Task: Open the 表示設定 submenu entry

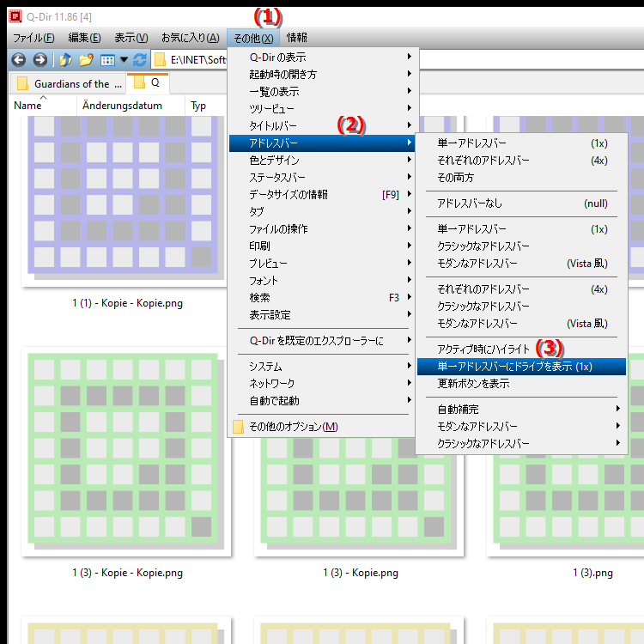Action: point(322,315)
